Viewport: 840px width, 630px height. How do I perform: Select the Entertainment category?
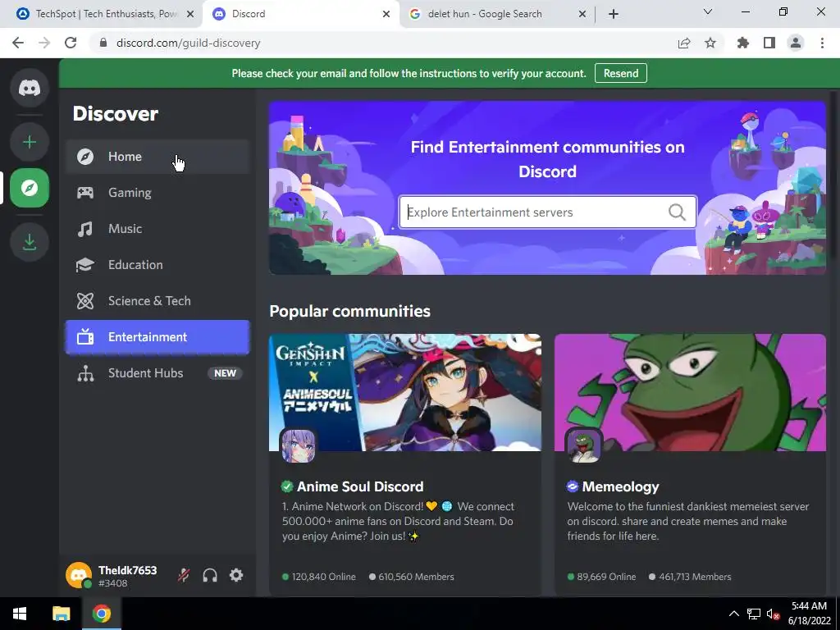(x=157, y=337)
